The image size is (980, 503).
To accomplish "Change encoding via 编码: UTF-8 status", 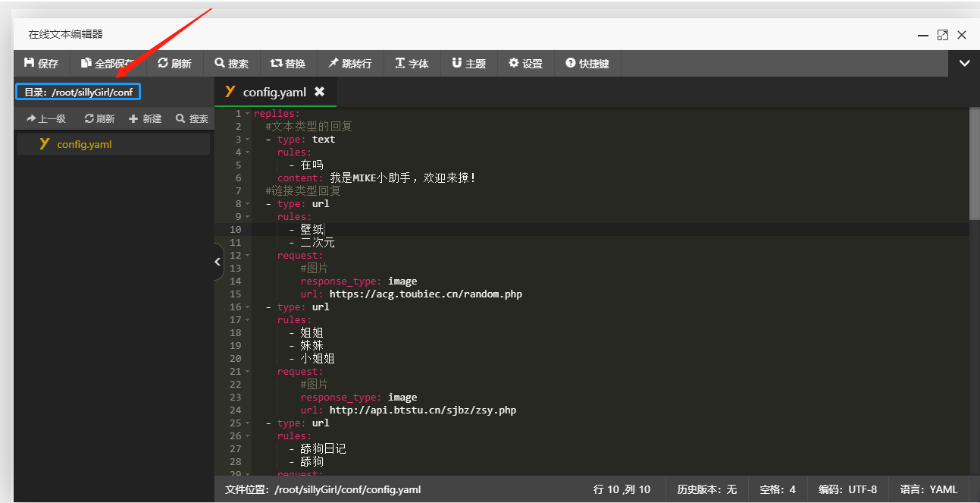I will pyautogui.click(x=847, y=489).
